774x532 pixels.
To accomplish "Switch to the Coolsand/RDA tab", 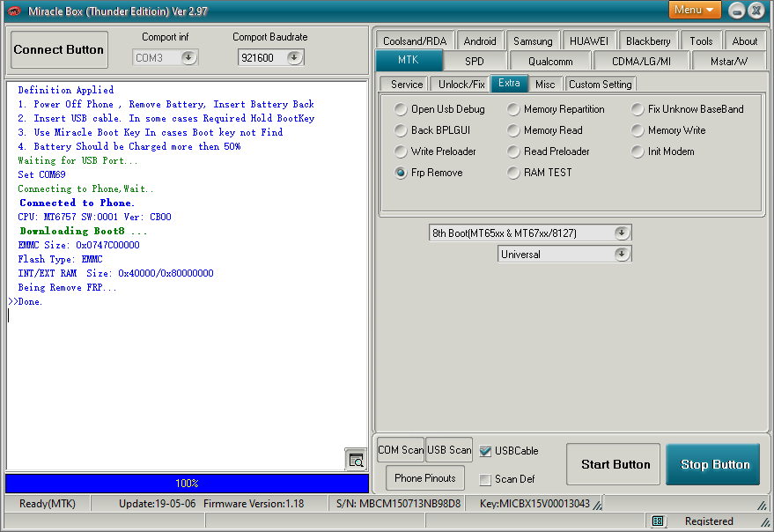I will [x=415, y=41].
